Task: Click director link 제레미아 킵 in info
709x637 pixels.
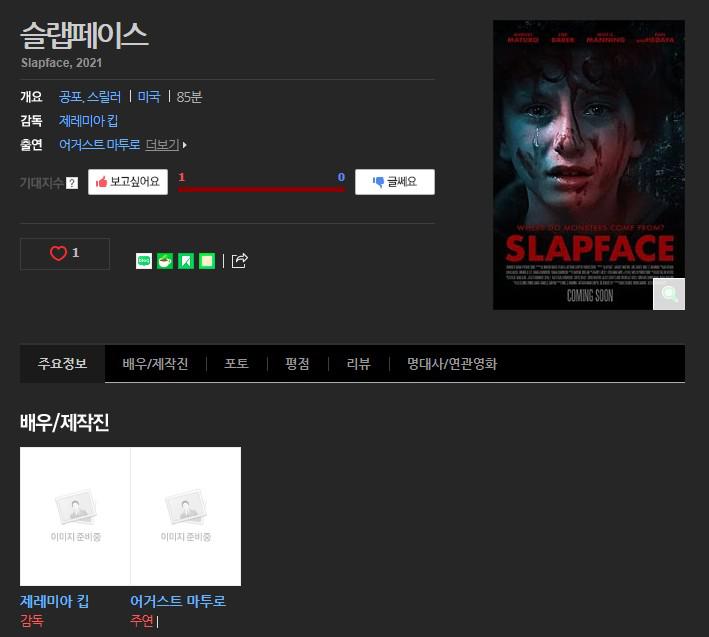Action: pos(89,121)
